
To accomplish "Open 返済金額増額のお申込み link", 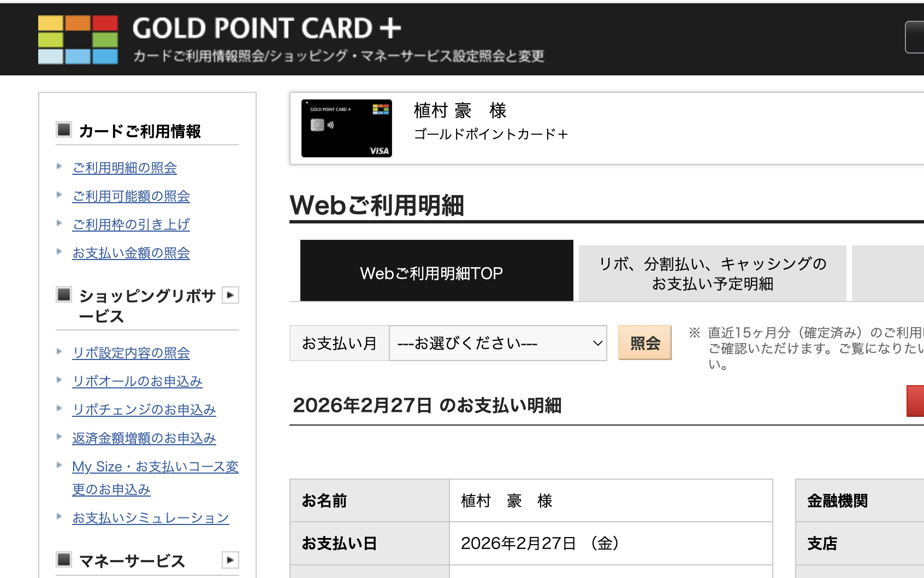I will coord(144,438).
